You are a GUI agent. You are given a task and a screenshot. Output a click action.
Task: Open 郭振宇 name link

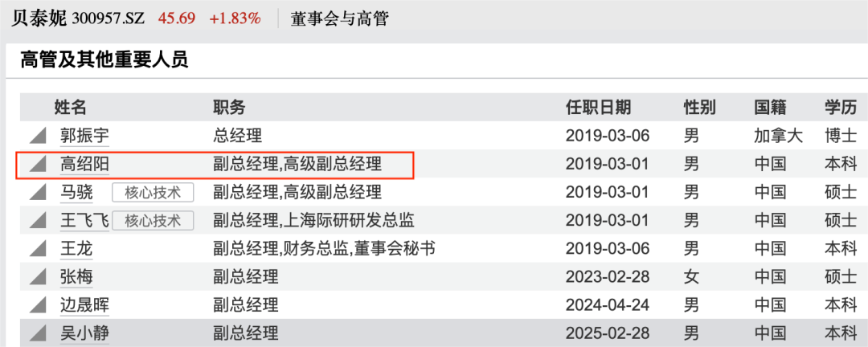[84, 136]
